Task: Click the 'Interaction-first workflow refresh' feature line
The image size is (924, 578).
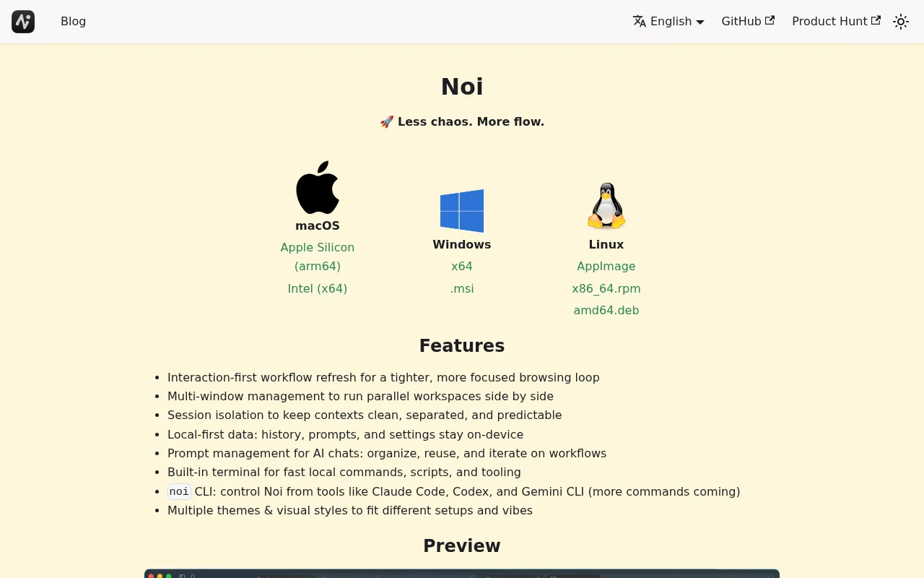Action: click(383, 377)
